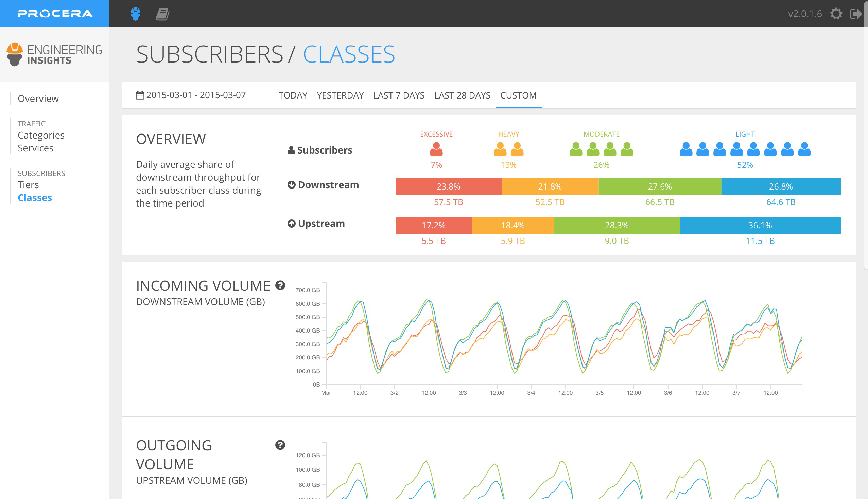Click the 52.5 TB downstream value
Viewport: 868px width, 500px height.
pyautogui.click(x=550, y=202)
